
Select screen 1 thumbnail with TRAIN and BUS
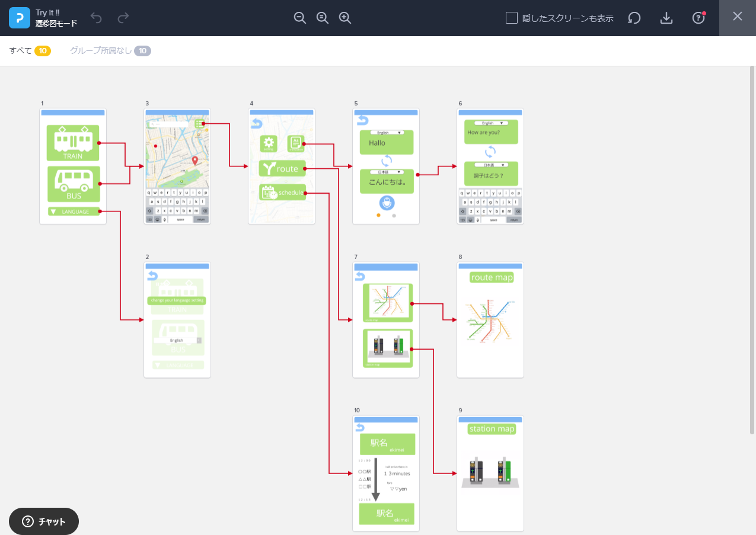point(73,166)
